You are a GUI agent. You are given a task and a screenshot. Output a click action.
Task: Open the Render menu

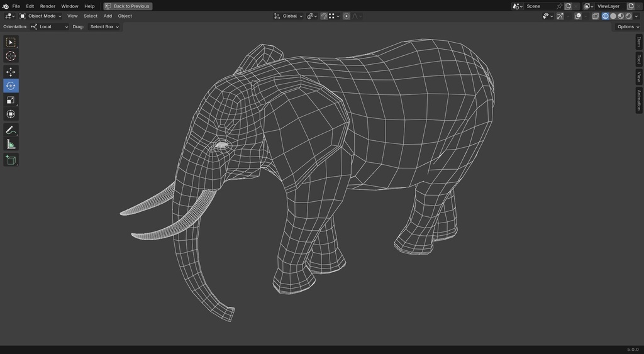(48, 6)
